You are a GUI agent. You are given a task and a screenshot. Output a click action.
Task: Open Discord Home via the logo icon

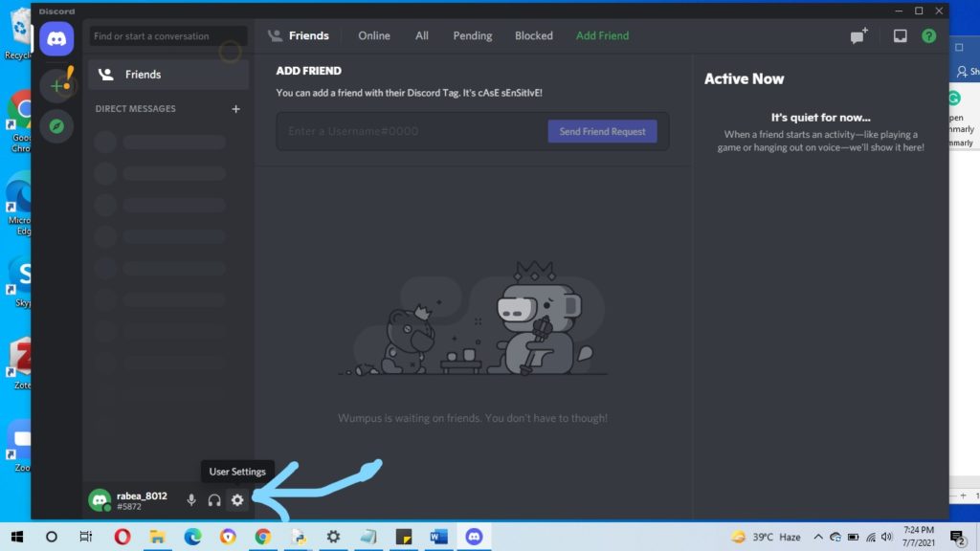point(56,38)
